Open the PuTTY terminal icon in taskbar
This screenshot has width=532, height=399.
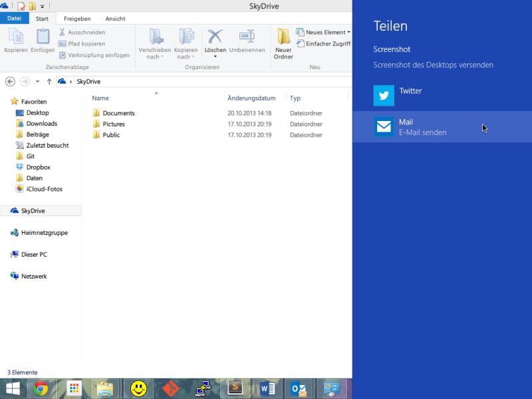tap(203, 388)
